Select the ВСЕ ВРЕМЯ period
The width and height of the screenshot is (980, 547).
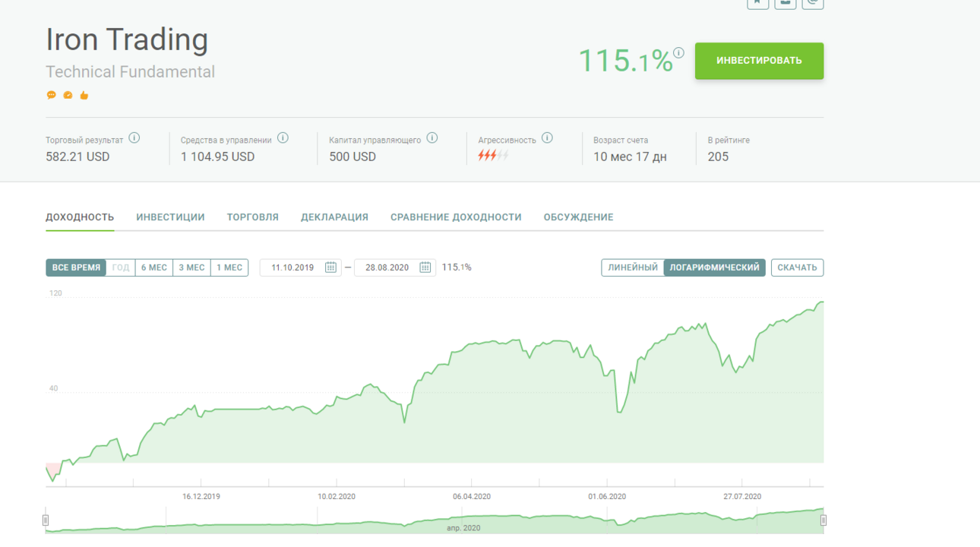click(x=76, y=267)
